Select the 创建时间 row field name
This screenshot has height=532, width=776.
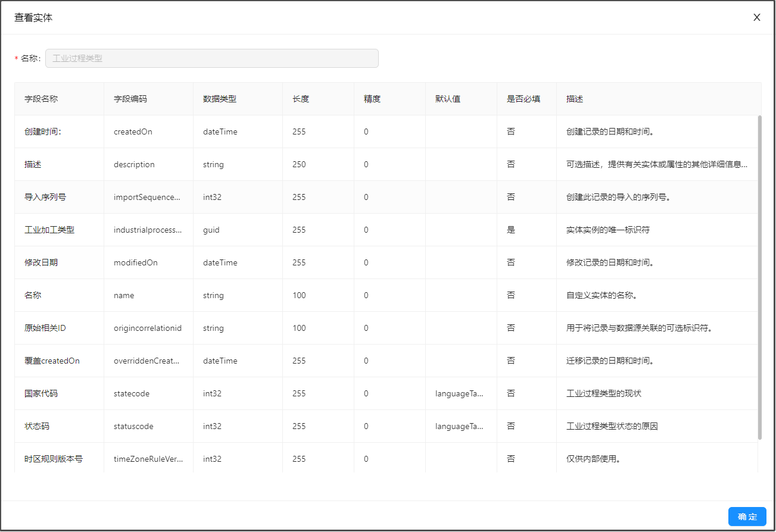(43, 132)
